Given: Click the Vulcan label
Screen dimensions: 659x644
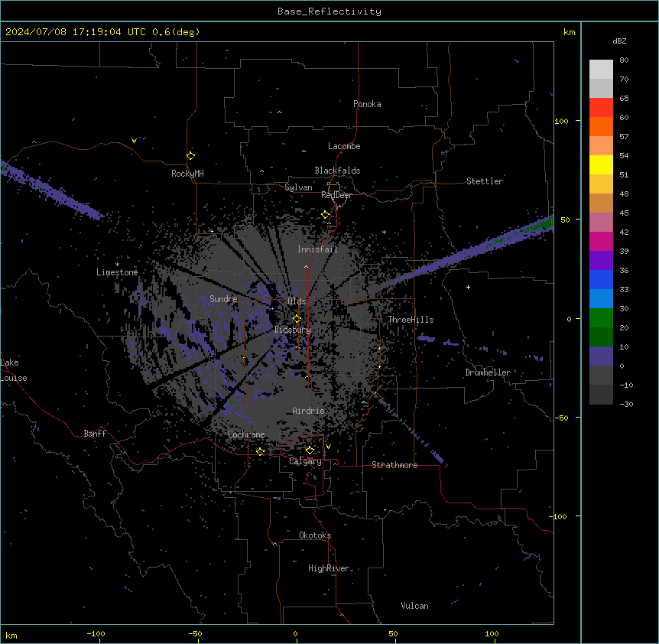Looking at the screenshot, I should point(414,606).
